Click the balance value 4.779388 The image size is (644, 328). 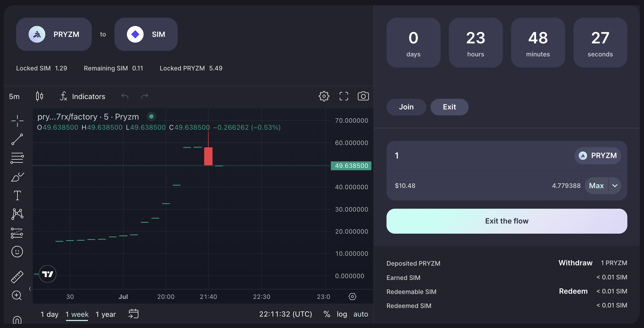coord(566,186)
